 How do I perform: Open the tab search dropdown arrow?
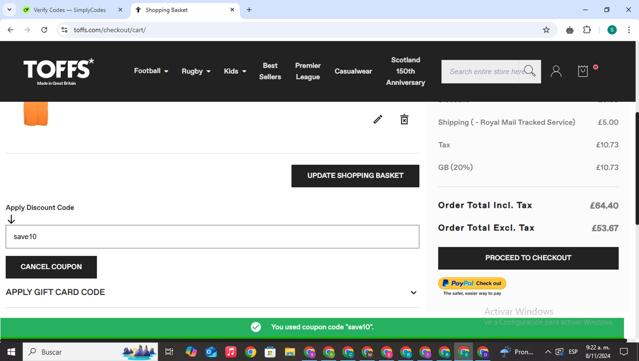point(9,10)
